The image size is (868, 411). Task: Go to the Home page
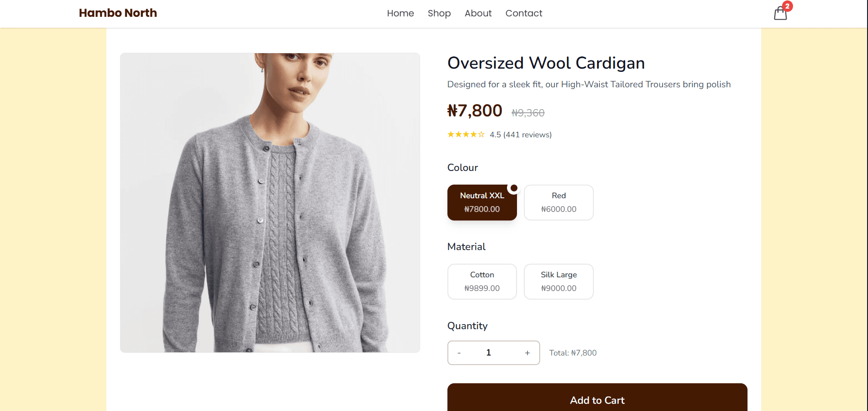400,13
